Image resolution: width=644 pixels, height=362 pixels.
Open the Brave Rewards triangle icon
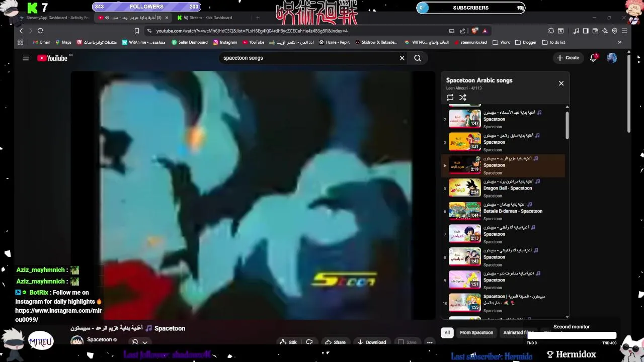coord(485,31)
